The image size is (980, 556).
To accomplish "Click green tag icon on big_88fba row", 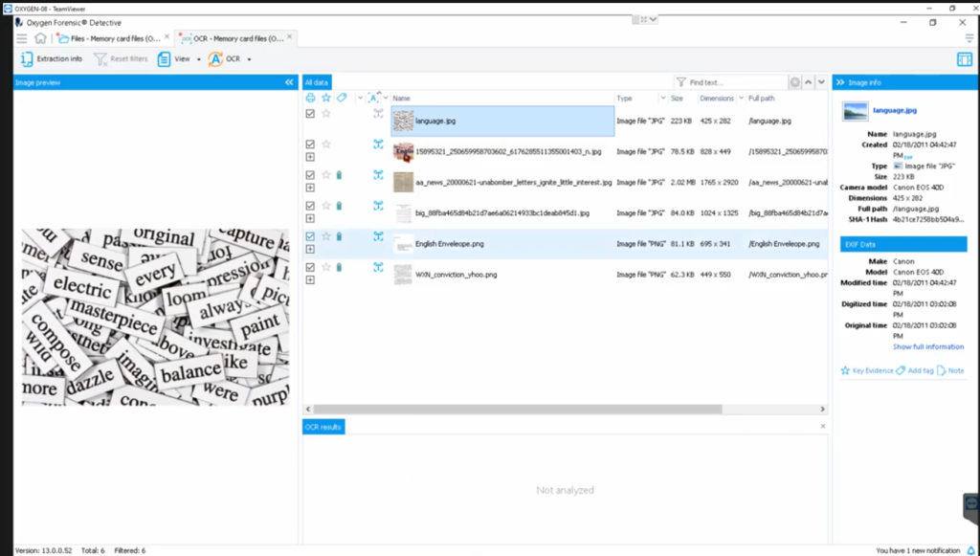I will click(340, 206).
